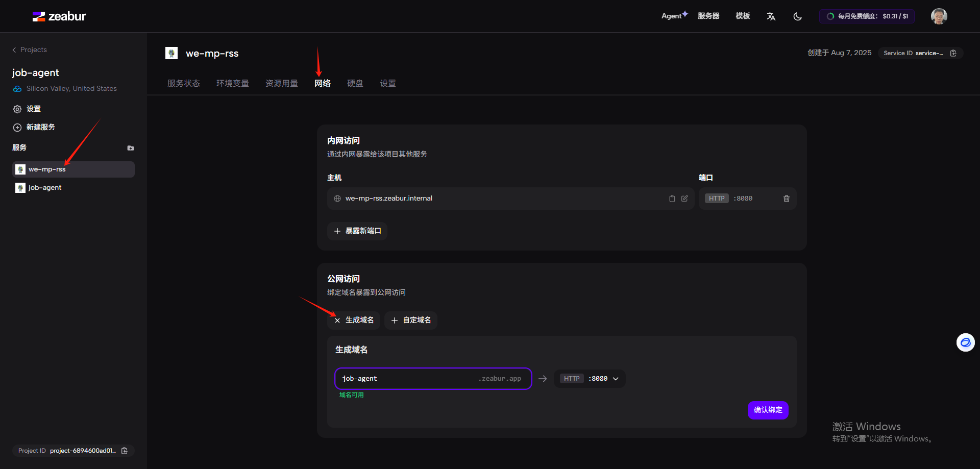Click the gear icon next to 设置
980x469 pixels.
(x=17, y=109)
